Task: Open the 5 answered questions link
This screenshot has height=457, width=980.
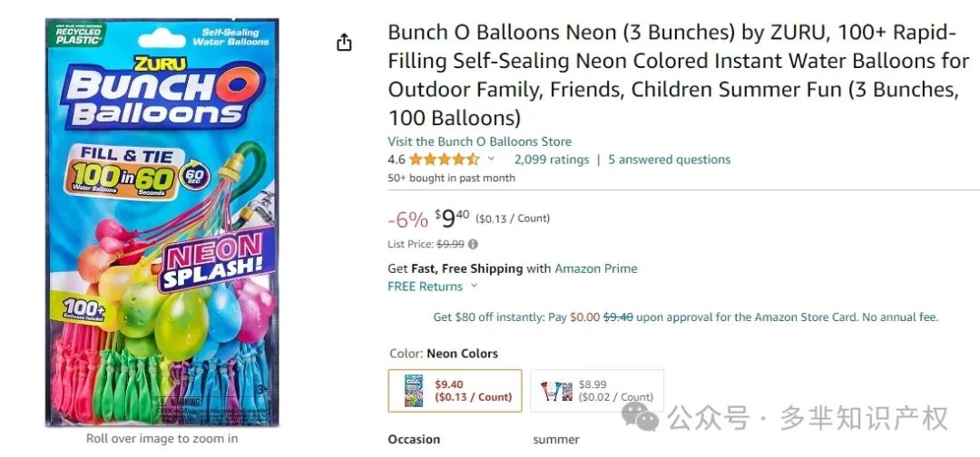Action: pos(669,160)
